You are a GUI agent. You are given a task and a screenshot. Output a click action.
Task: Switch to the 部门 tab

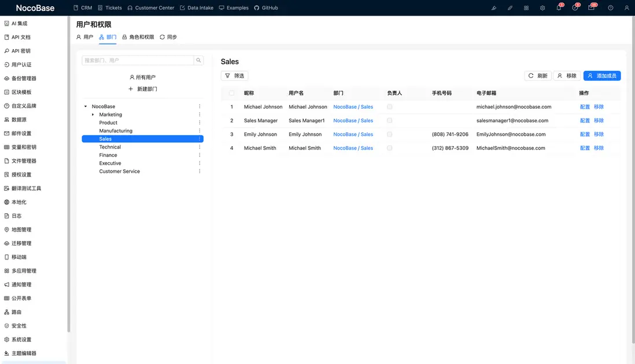pyautogui.click(x=108, y=37)
